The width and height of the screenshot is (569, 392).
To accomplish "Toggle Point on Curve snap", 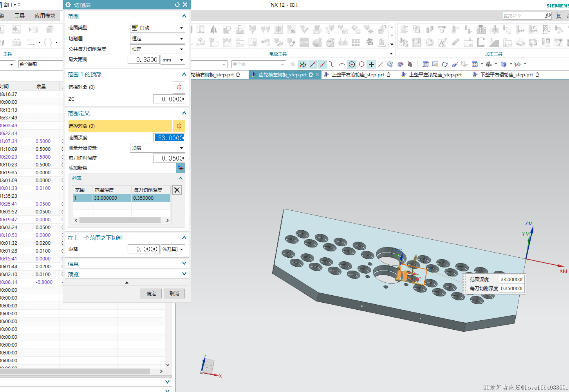I will [x=381, y=64].
